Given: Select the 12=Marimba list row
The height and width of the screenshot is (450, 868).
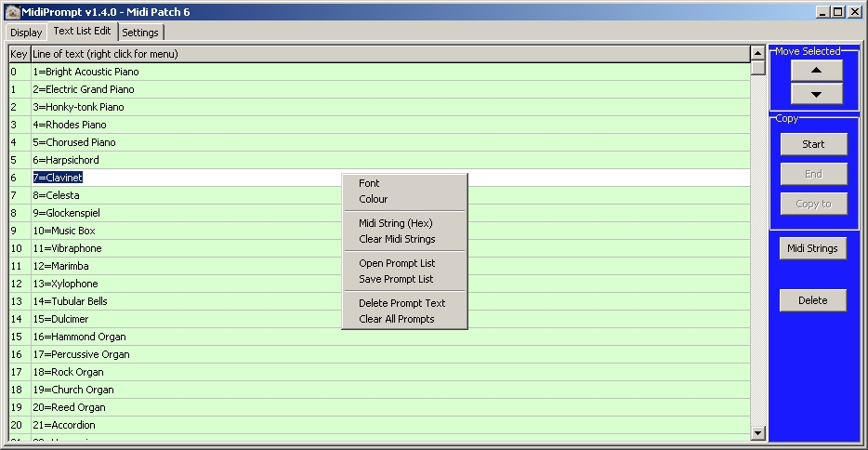Looking at the screenshot, I should (186, 266).
